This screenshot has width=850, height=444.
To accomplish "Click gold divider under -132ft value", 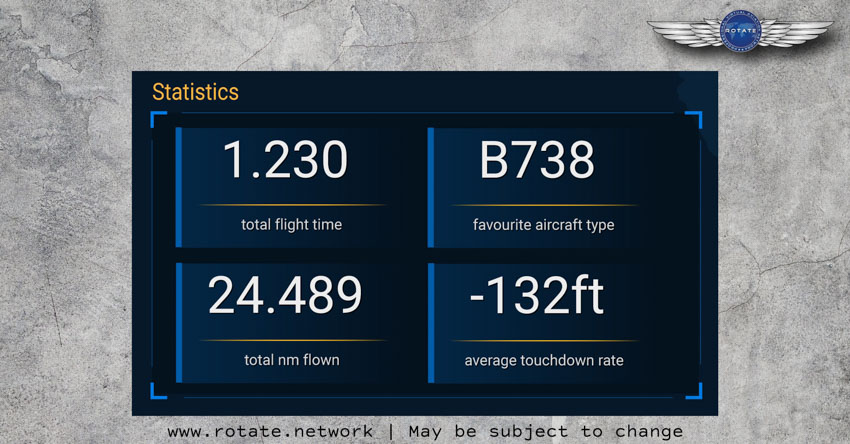I will [544, 341].
